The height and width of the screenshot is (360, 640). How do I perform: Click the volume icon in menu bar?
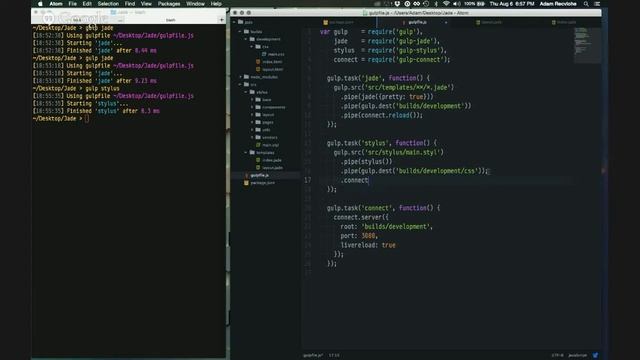tap(457, 4)
